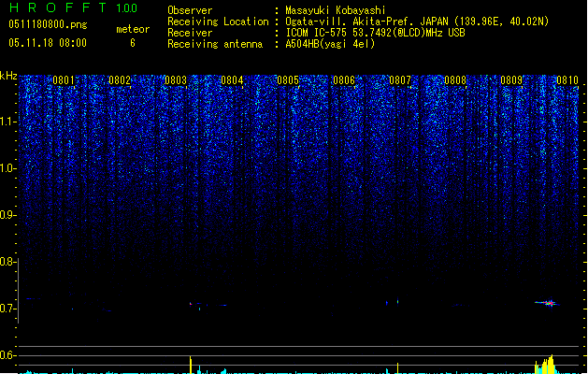Click the kHz axis unit label
The height and width of the screenshot is (374, 588).
[8, 76]
